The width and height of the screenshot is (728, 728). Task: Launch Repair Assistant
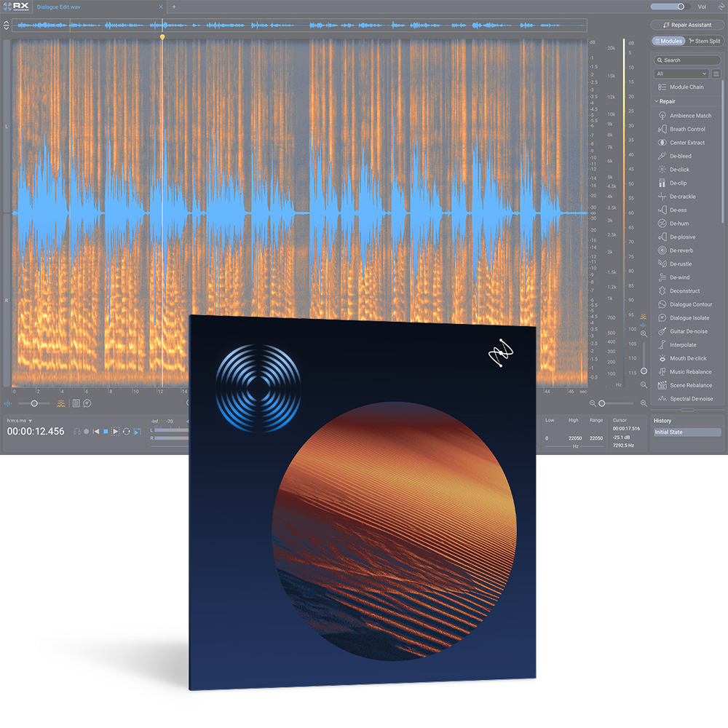[x=687, y=25]
